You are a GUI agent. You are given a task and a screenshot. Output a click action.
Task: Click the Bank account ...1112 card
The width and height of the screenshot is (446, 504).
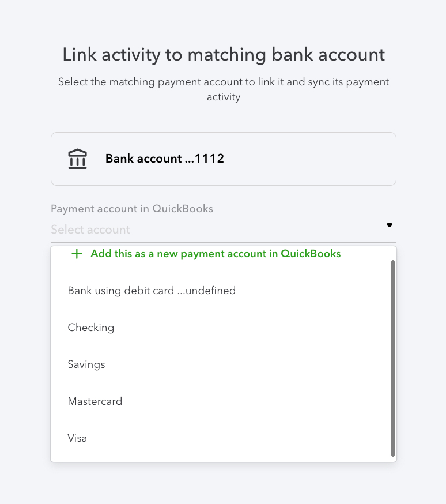point(224,158)
